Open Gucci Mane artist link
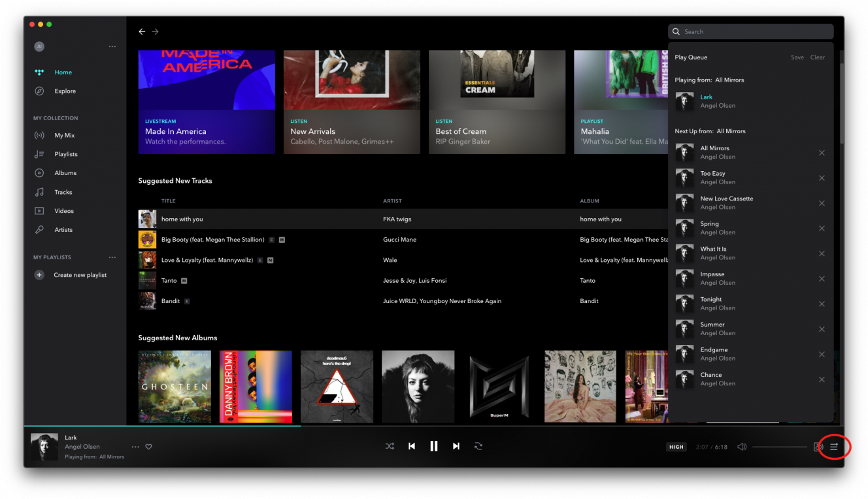868x499 pixels. point(399,240)
